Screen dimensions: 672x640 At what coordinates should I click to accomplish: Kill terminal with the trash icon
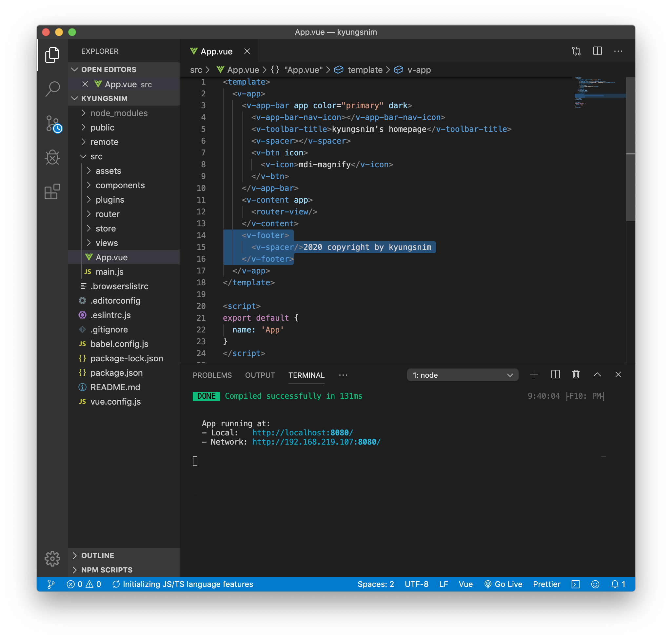pyautogui.click(x=576, y=374)
